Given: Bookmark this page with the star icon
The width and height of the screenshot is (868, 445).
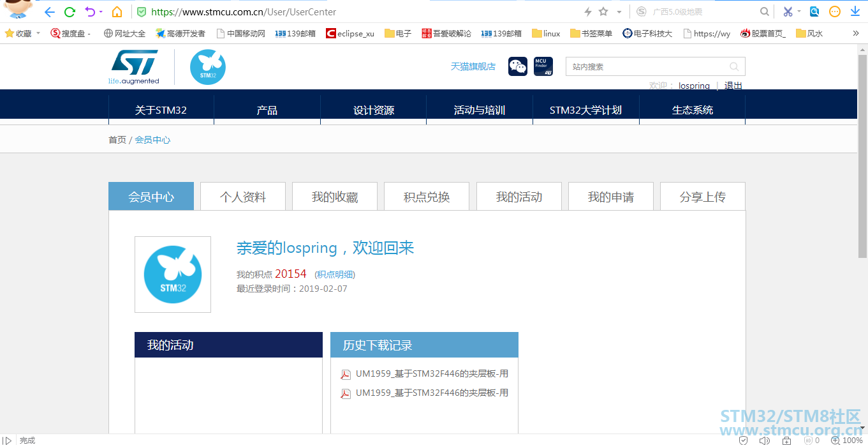Looking at the screenshot, I should 603,11.
